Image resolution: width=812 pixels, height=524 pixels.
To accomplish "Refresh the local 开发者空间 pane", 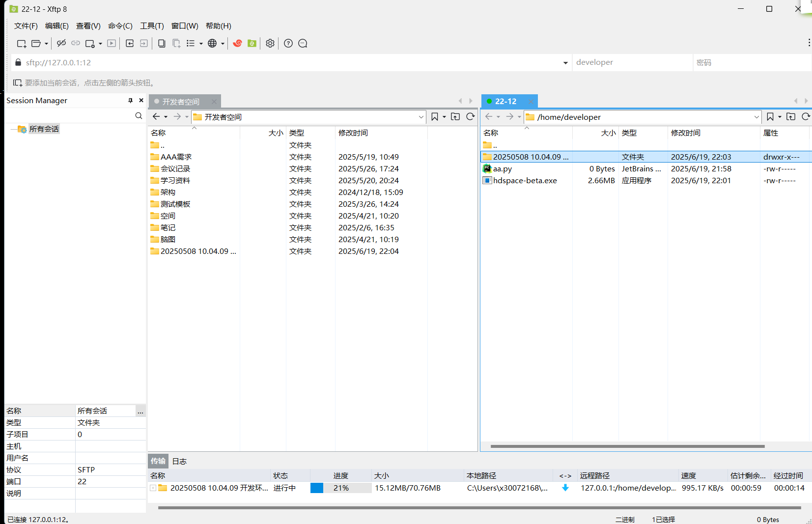I will click(471, 116).
